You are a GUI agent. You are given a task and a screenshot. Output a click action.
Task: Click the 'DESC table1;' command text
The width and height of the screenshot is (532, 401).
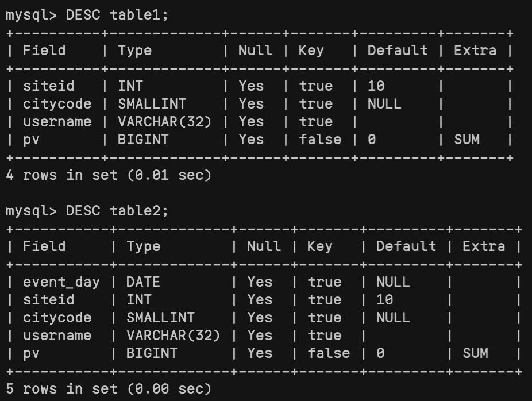click(117, 15)
